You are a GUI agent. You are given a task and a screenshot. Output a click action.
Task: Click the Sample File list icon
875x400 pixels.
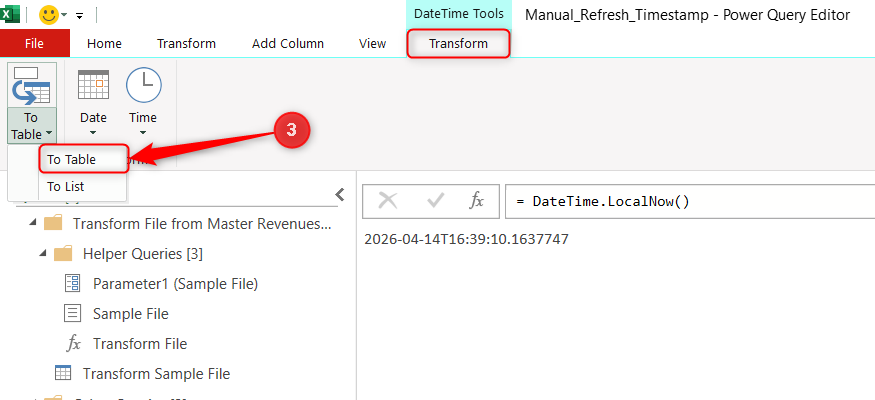pos(73,314)
